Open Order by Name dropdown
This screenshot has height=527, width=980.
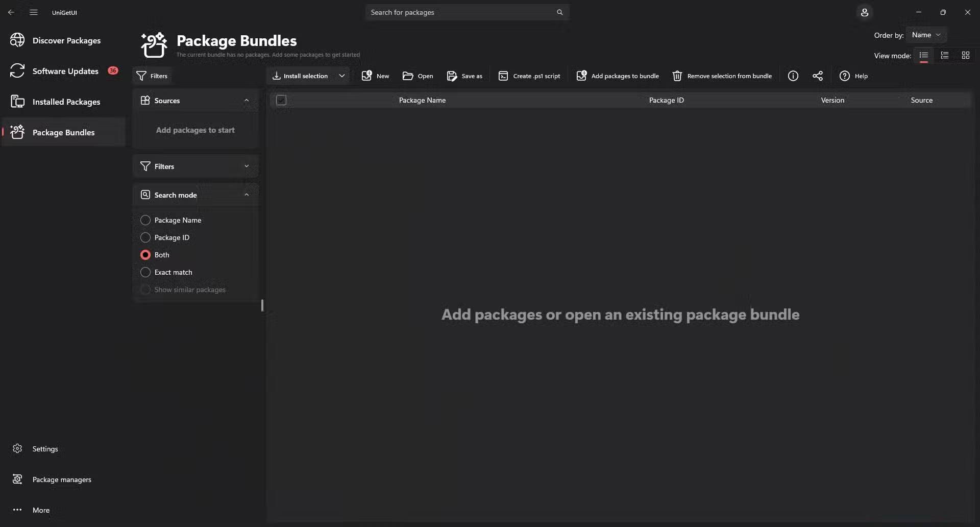coord(926,35)
